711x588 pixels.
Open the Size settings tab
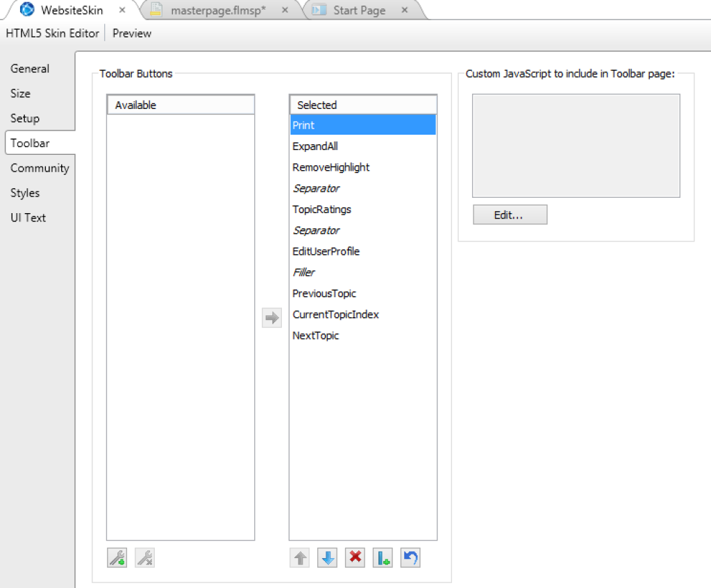click(20, 94)
